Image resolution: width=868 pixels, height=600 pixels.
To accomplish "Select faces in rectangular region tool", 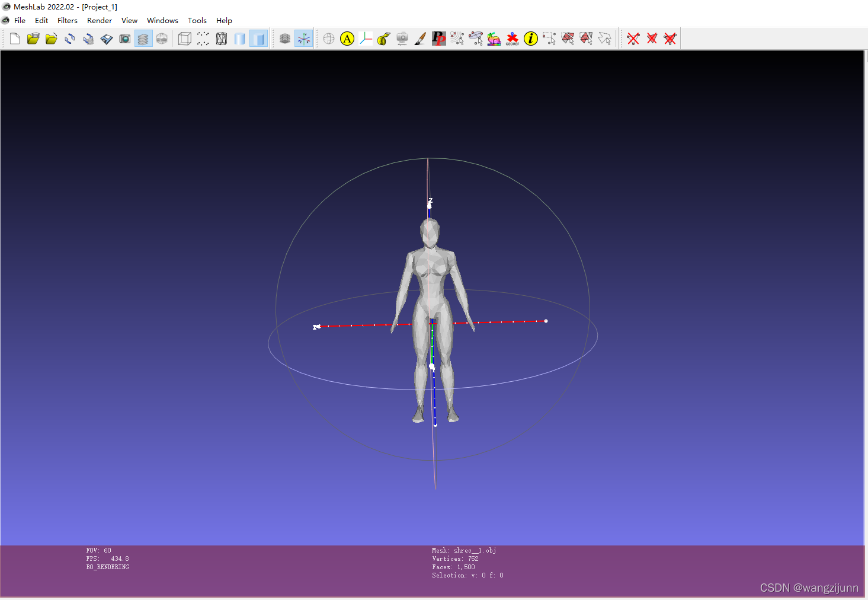I will tap(568, 39).
